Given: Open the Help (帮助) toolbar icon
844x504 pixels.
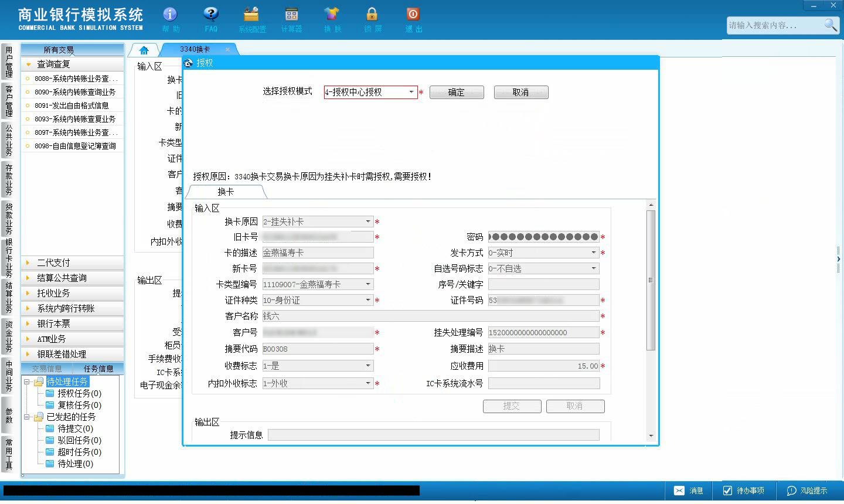Looking at the screenshot, I should 171,19.
